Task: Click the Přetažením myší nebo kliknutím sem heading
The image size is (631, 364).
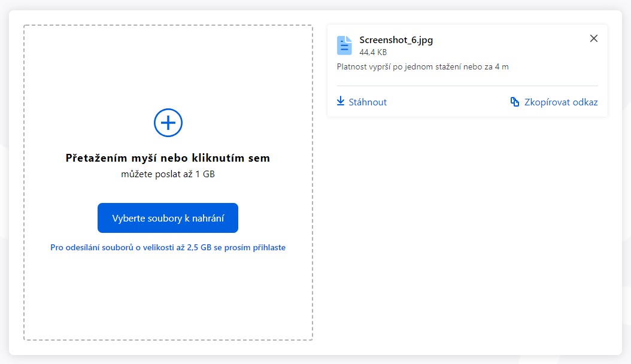Action: pyautogui.click(x=168, y=158)
